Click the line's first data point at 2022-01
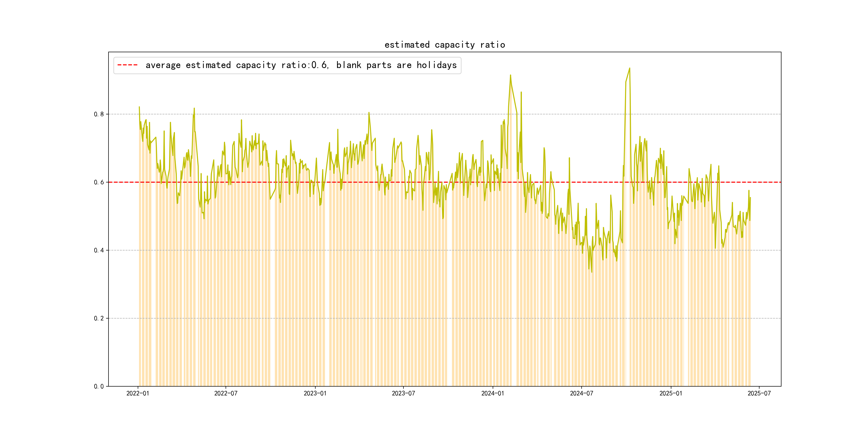The width and height of the screenshot is (868, 434). [x=139, y=107]
